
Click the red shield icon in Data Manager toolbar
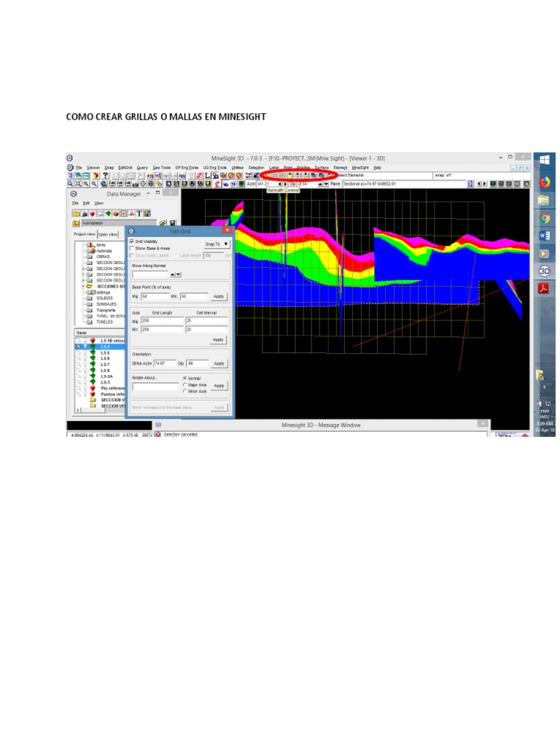click(93, 214)
